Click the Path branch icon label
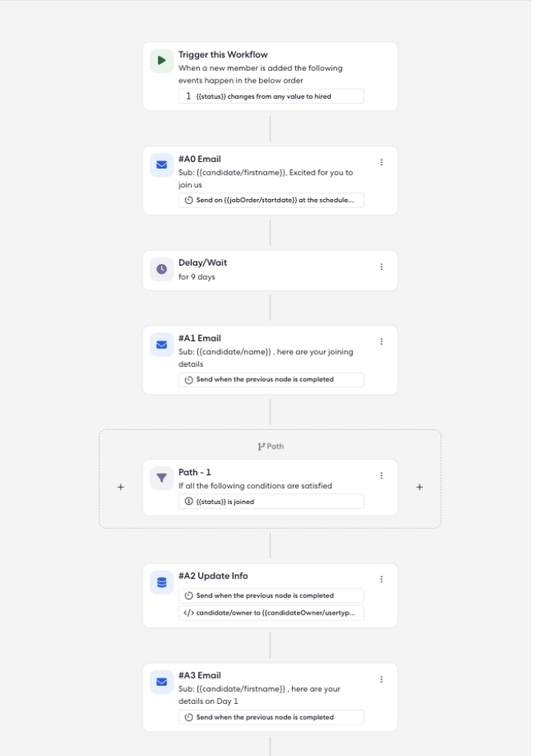The height and width of the screenshot is (756, 536). click(x=270, y=446)
